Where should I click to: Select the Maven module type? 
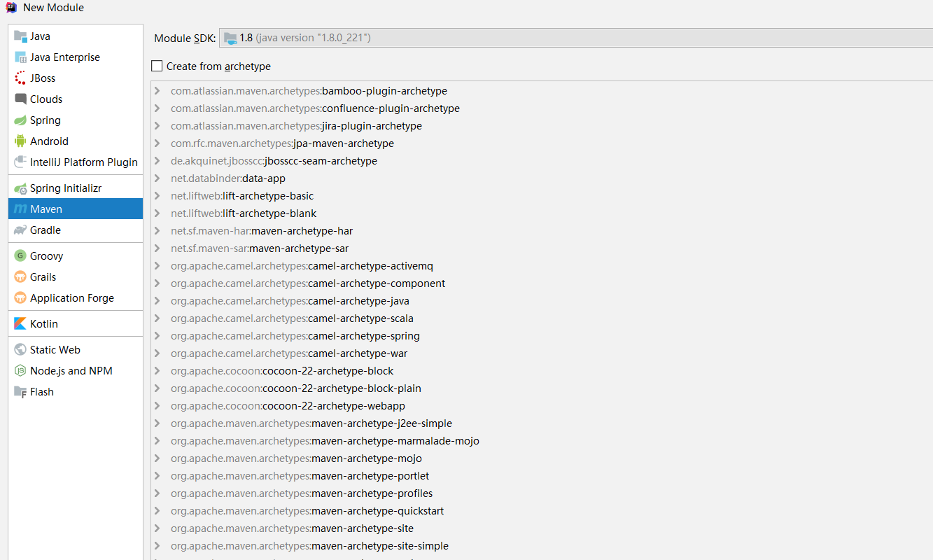(76, 209)
